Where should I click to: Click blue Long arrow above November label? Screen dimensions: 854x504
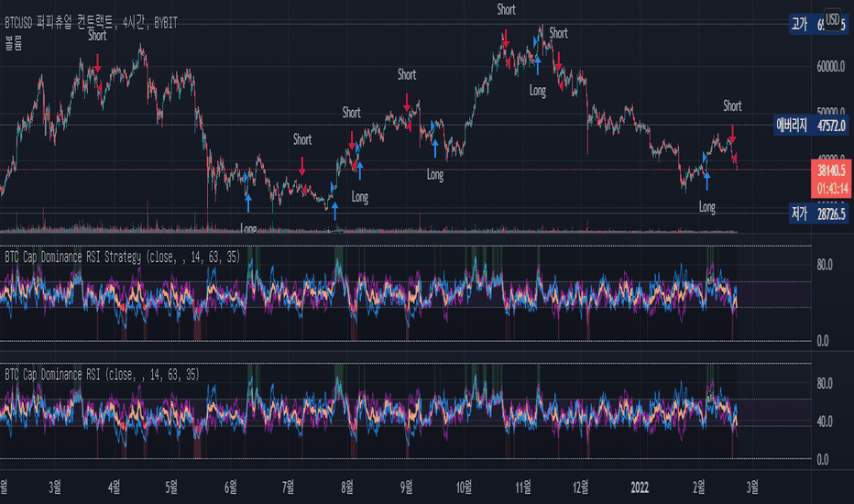coord(538,65)
